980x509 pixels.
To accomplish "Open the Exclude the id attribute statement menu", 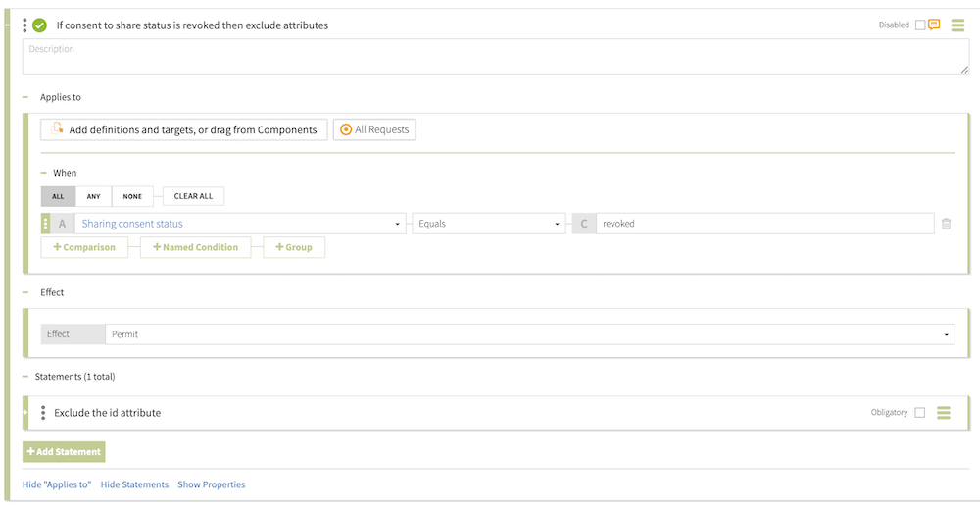I will click(x=943, y=413).
